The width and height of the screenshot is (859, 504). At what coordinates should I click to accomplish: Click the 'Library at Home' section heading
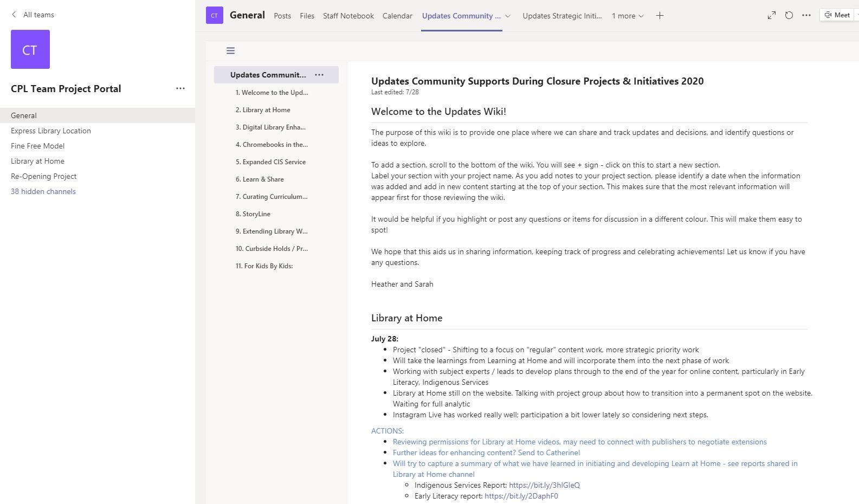click(406, 318)
